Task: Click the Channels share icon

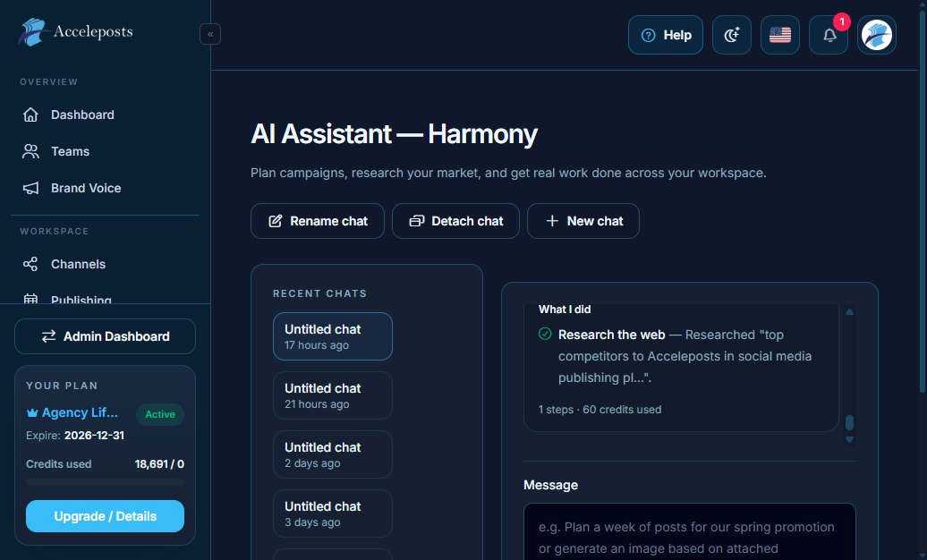Action: 30,264
